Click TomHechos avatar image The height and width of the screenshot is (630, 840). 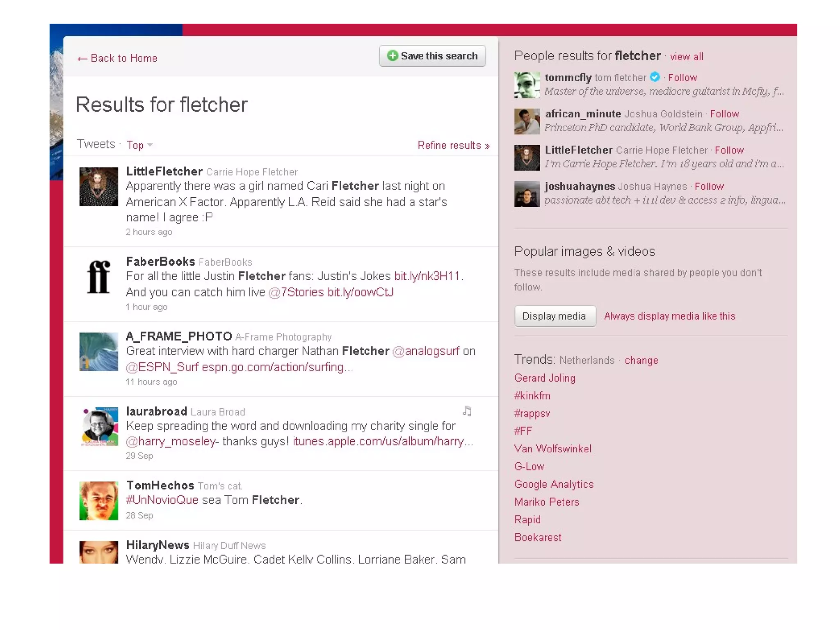click(98, 501)
